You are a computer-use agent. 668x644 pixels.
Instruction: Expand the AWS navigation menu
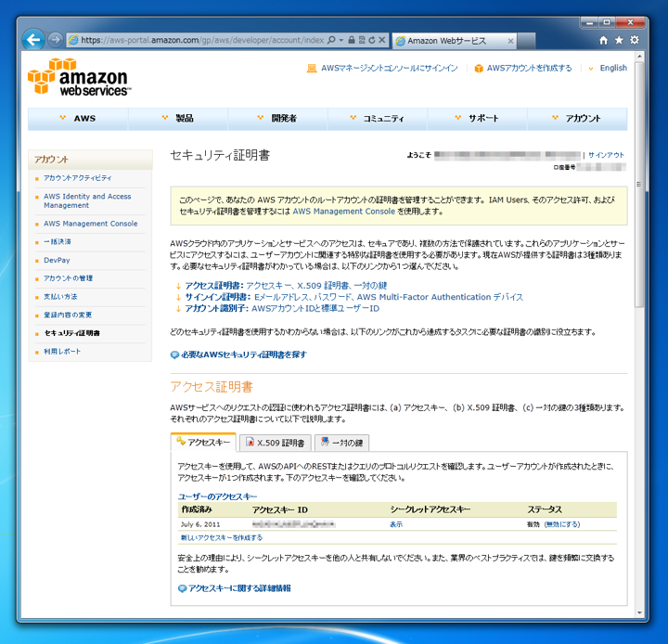coord(78,119)
